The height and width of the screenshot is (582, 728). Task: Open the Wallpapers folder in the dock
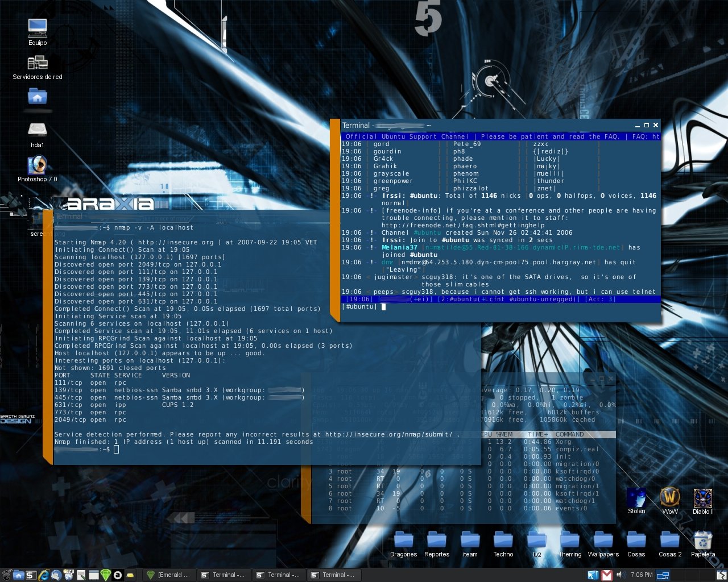[603, 541]
